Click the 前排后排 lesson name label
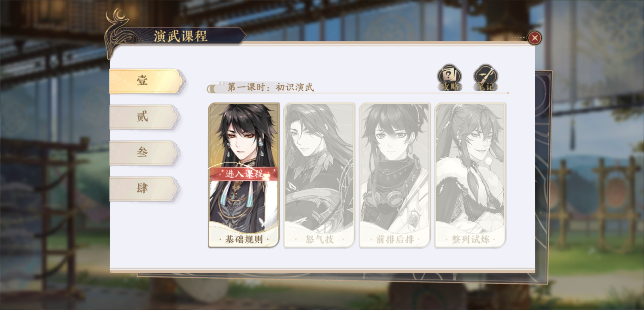644x310 pixels. coord(395,239)
